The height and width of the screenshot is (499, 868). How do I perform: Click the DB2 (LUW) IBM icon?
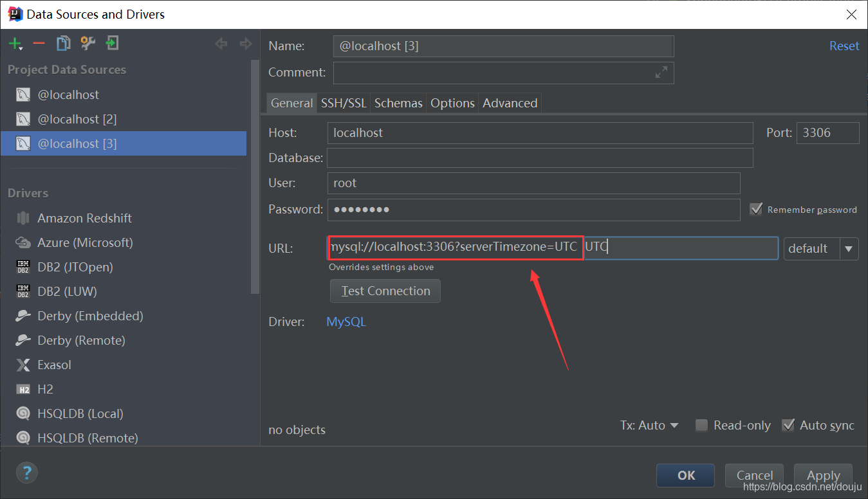click(23, 291)
